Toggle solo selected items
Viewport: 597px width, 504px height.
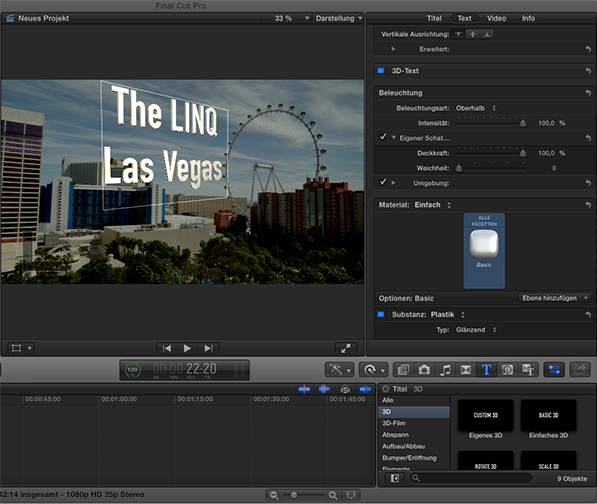pos(345,389)
